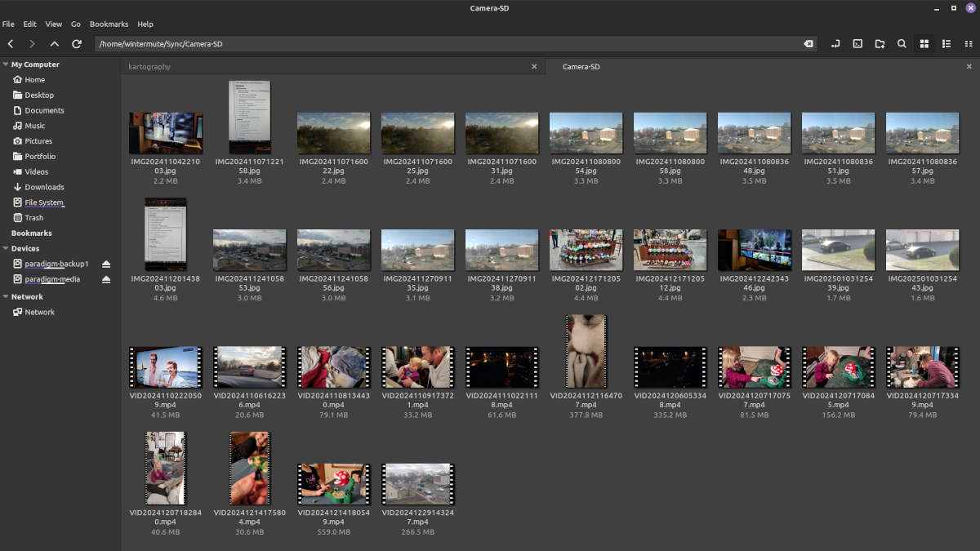Open the Bookmarks menu
Viewport: 980px width, 551px height.
[x=109, y=24]
